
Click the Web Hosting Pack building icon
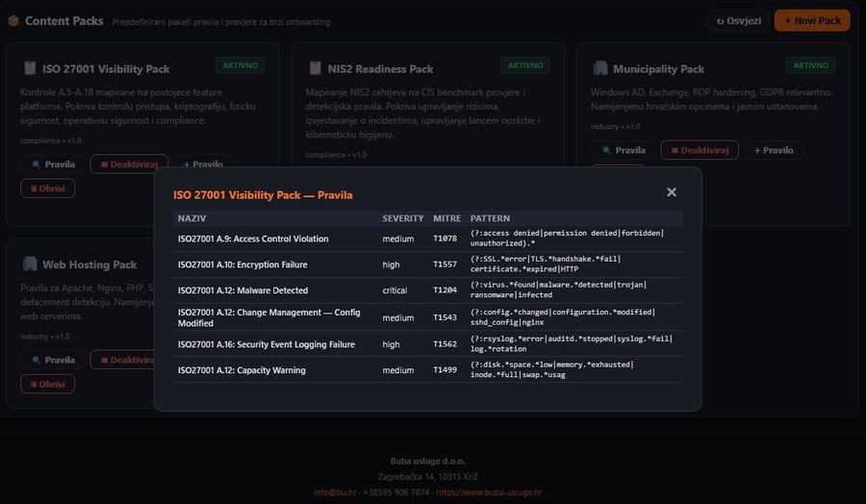(x=30, y=265)
